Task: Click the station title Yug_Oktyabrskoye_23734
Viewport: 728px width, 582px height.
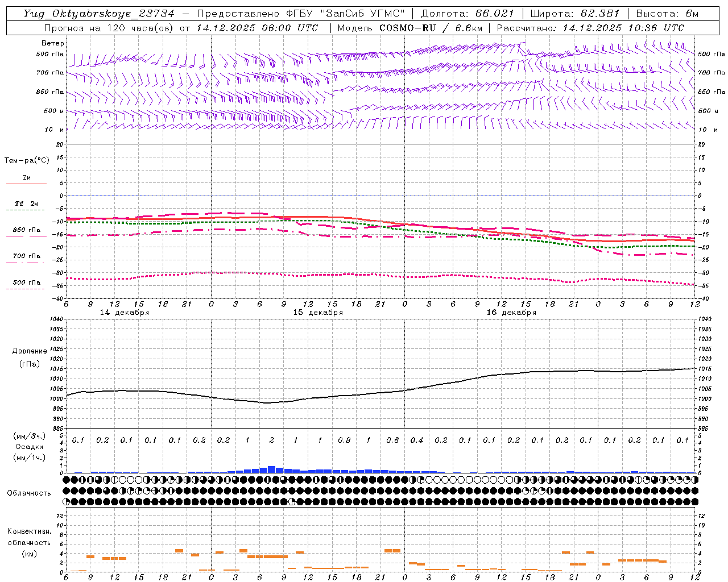Action: pyautogui.click(x=99, y=14)
